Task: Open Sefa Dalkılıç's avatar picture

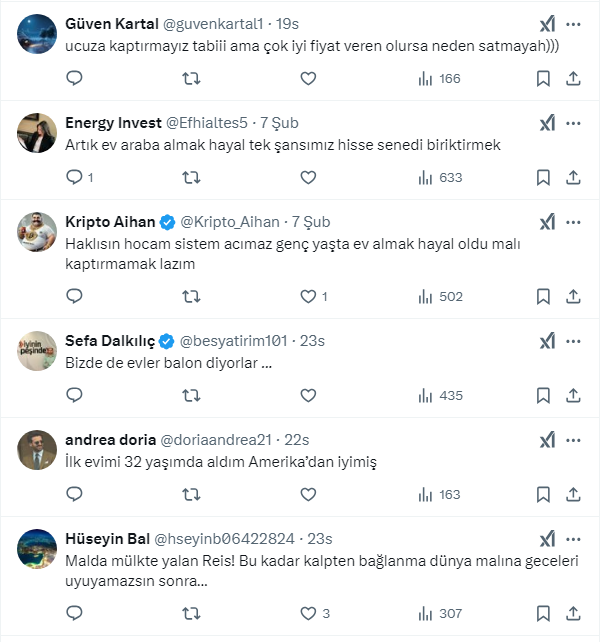Action: click(37, 350)
